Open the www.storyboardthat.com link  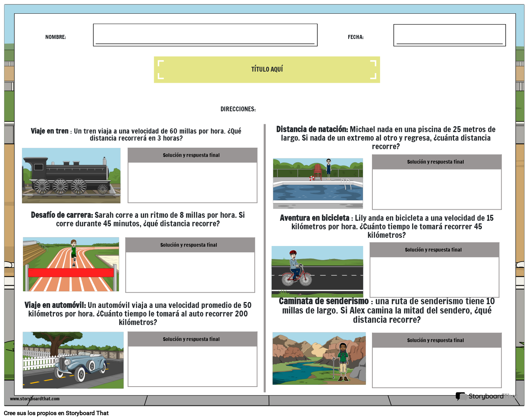click(x=35, y=399)
